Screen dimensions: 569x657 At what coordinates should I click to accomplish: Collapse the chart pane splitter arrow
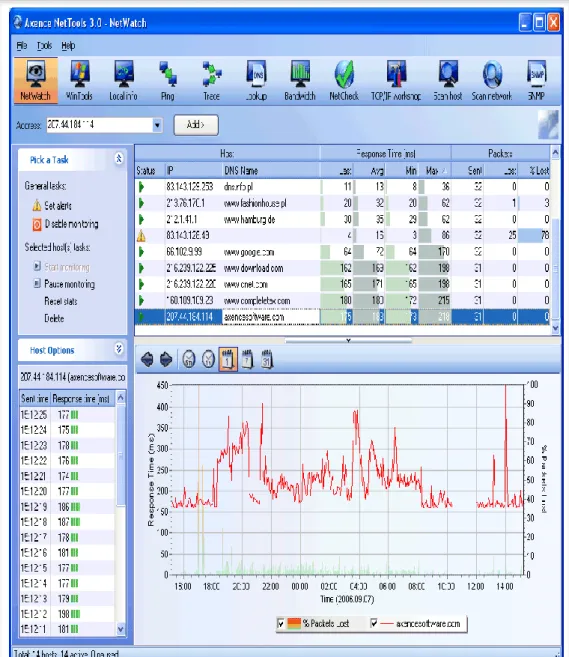tap(348, 341)
